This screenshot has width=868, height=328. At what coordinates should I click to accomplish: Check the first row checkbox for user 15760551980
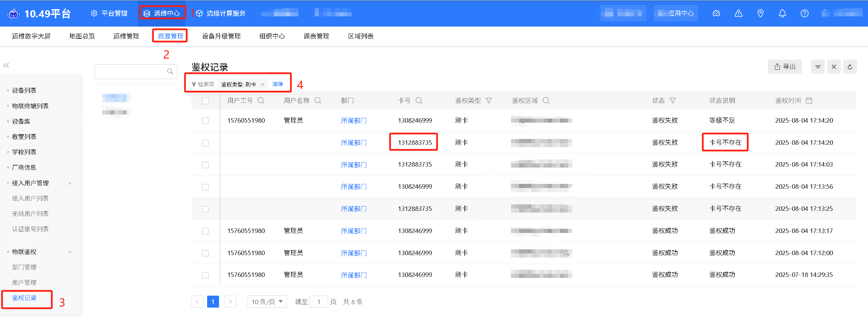click(205, 121)
